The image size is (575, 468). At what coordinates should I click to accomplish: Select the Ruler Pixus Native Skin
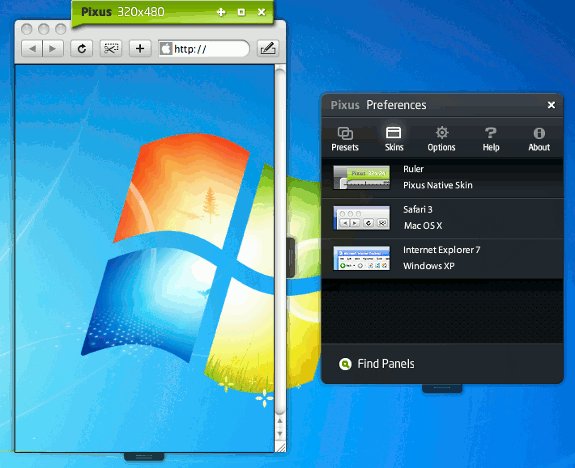pos(442,178)
